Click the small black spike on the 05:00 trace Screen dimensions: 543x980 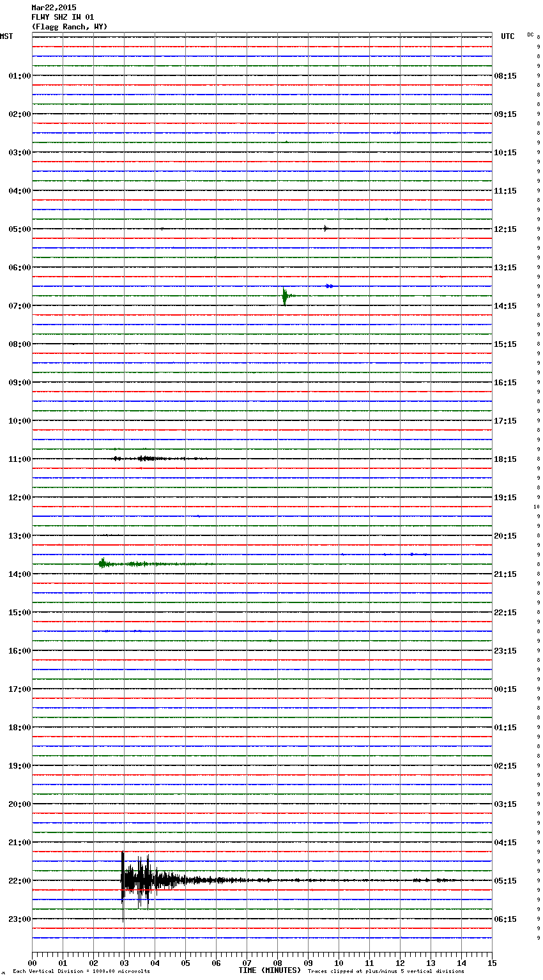325,228
